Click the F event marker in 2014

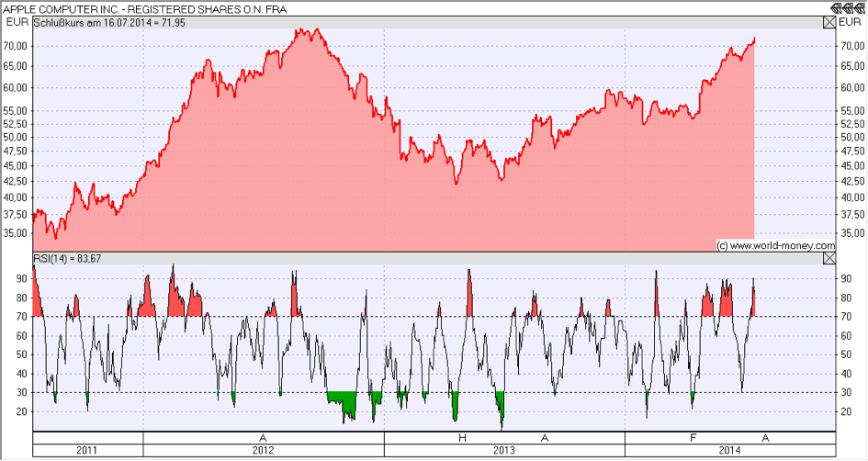tap(693, 438)
